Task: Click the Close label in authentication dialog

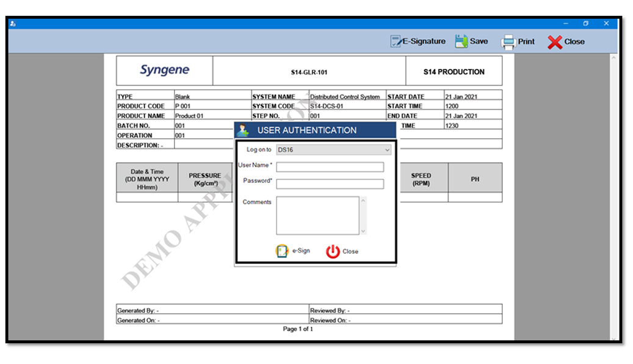Action: click(350, 251)
